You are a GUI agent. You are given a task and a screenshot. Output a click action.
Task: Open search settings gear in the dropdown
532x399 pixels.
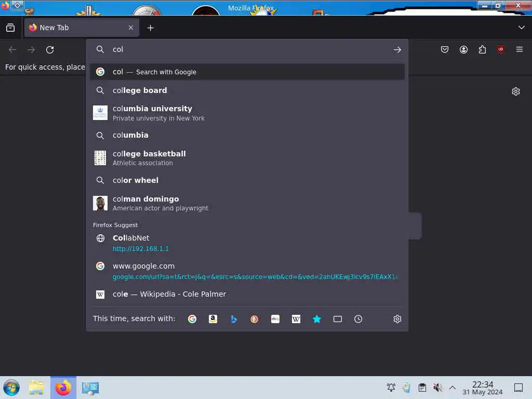[x=397, y=319]
